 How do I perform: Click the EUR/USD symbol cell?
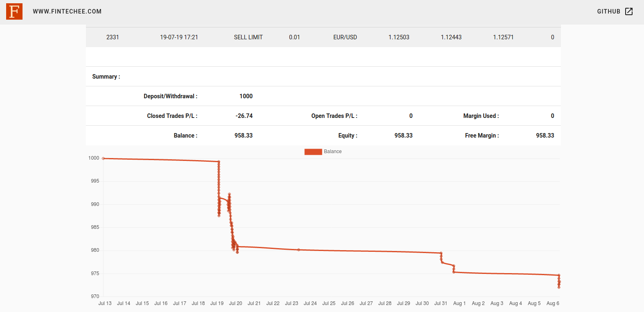point(345,37)
